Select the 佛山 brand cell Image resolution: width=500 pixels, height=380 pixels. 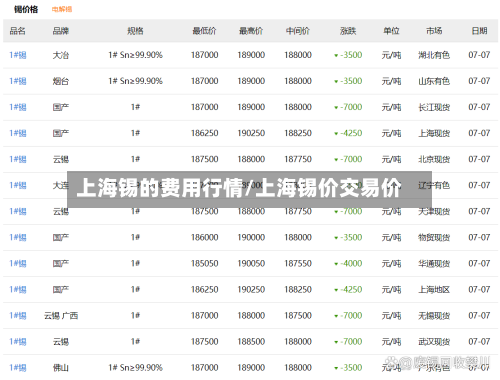click(61, 368)
